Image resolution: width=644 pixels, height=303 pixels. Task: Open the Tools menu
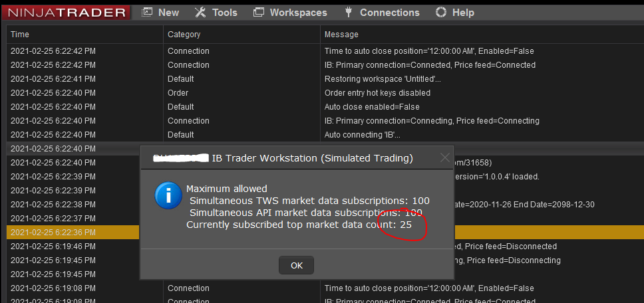[x=224, y=12]
